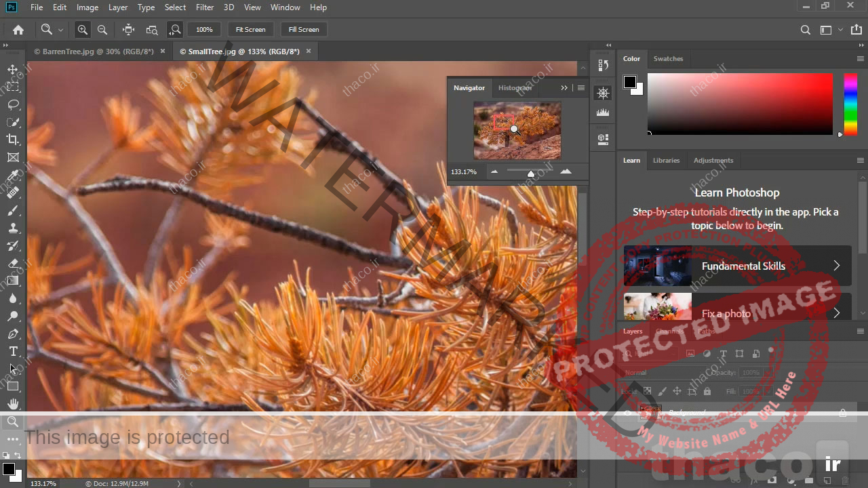The height and width of the screenshot is (488, 868).
Task: Toggle Zoom All Windows option
Action: (152, 30)
